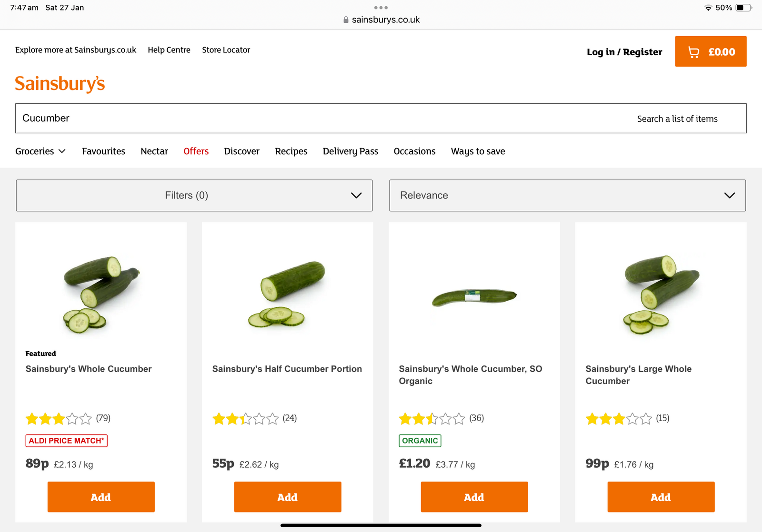Open the Store Locator link
Image resolution: width=762 pixels, height=532 pixels.
pos(226,50)
